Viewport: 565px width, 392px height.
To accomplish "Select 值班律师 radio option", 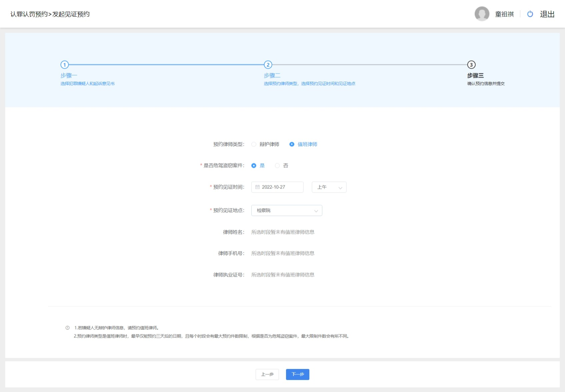I will (292, 144).
